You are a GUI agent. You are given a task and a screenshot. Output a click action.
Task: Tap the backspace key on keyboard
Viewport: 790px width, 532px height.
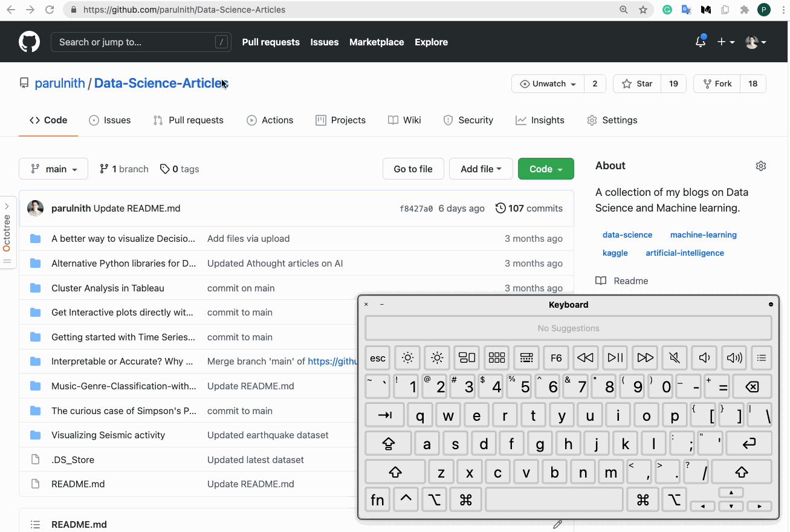coord(753,386)
